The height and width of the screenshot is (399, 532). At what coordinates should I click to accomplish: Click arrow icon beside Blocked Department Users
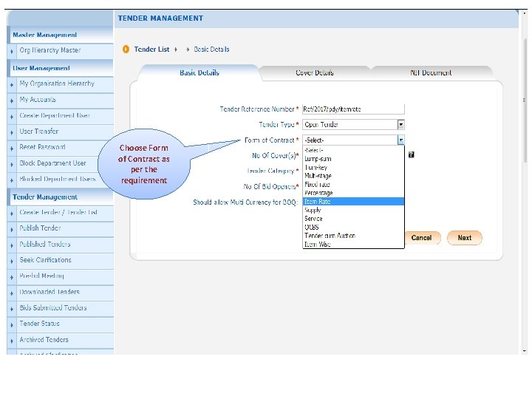[12, 180]
